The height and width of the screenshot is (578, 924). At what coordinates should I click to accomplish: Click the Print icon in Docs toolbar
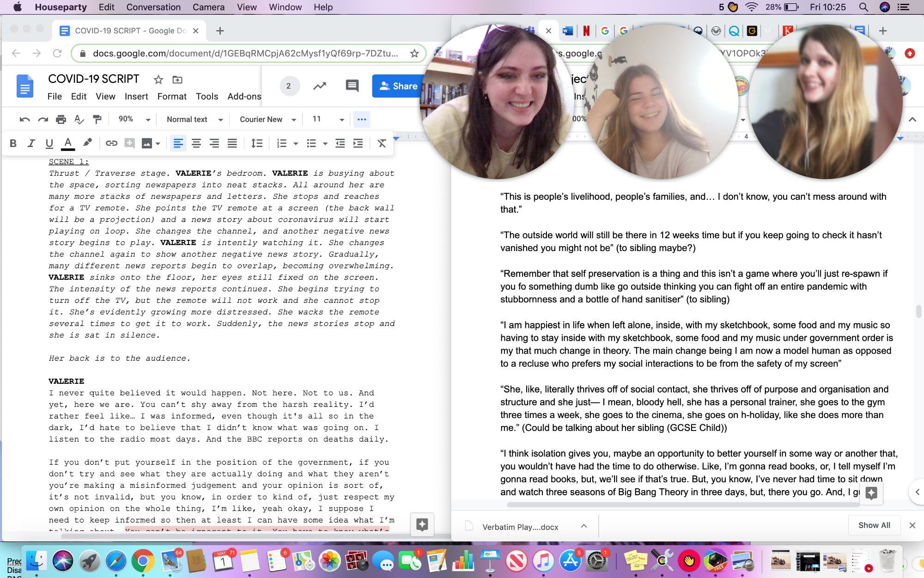61,119
